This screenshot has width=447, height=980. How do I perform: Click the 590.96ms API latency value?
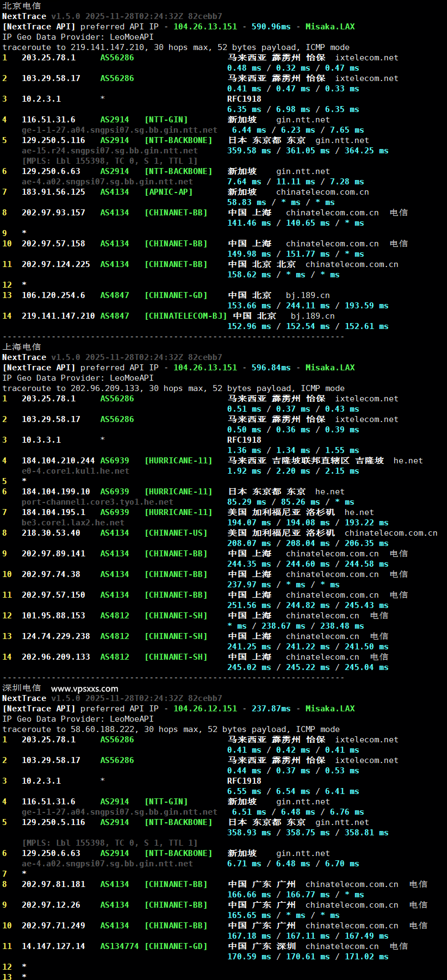click(x=271, y=27)
